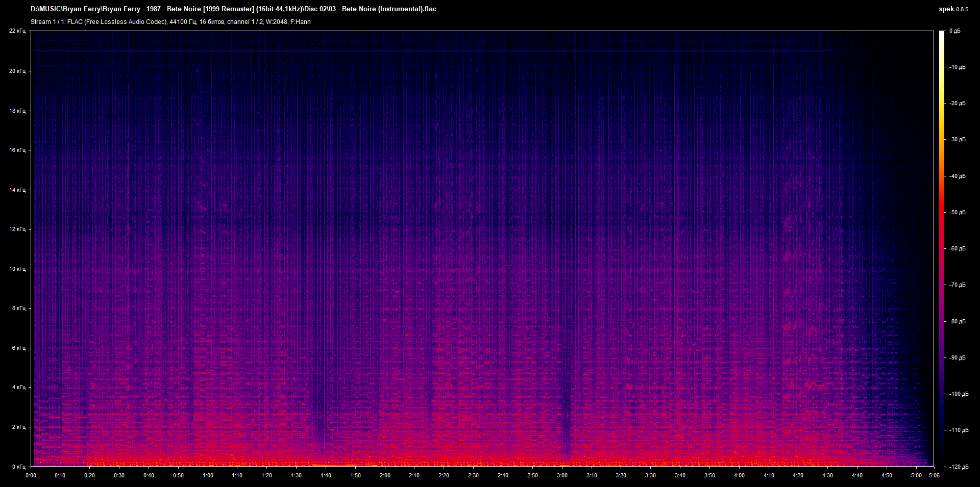980x487 pixels.
Task: Click the 0:30 time axis label
Action: click(119, 475)
